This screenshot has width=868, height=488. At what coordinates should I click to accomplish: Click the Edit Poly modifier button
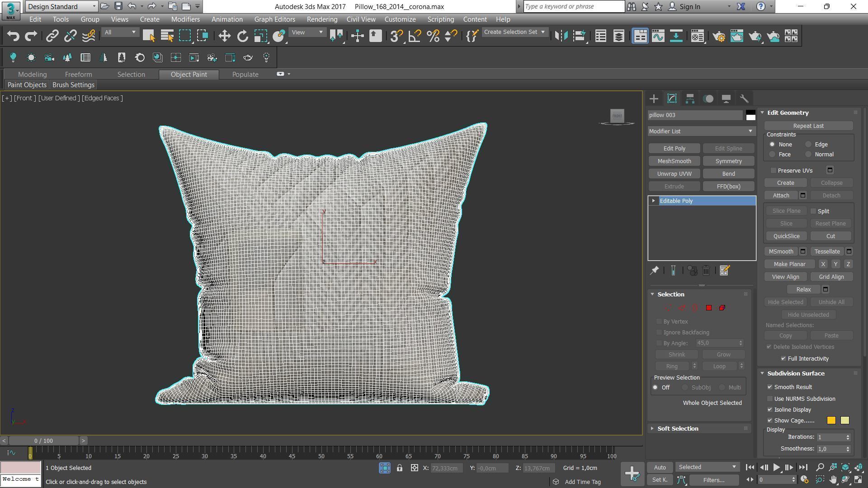pyautogui.click(x=674, y=149)
